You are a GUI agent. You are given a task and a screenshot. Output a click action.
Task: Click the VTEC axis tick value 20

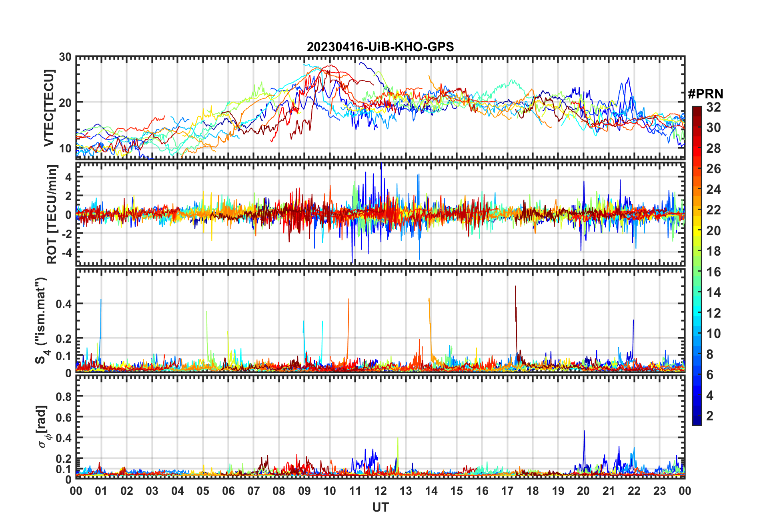65,102
